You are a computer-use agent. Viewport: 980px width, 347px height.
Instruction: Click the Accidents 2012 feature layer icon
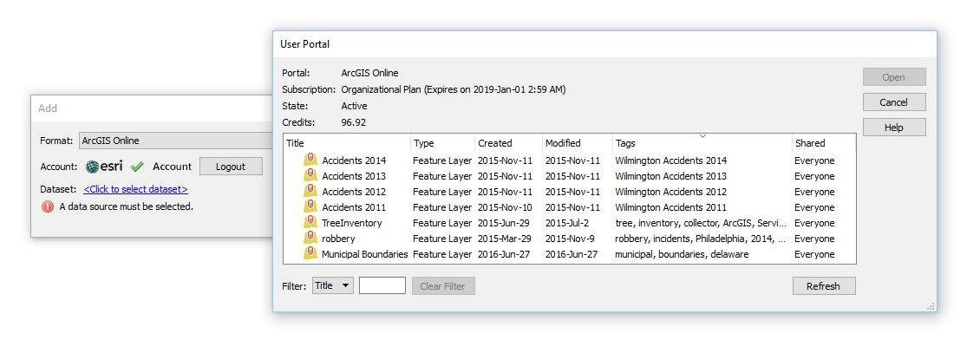[x=310, y=192]
